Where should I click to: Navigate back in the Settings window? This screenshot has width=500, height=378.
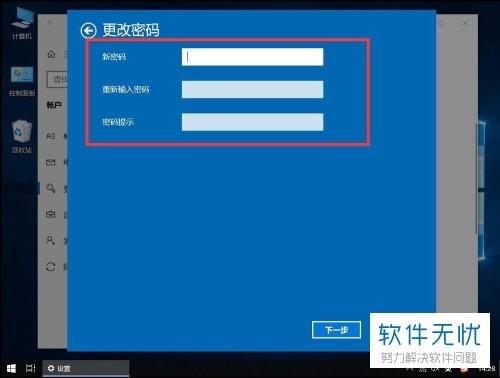click(x=51, y=23)
